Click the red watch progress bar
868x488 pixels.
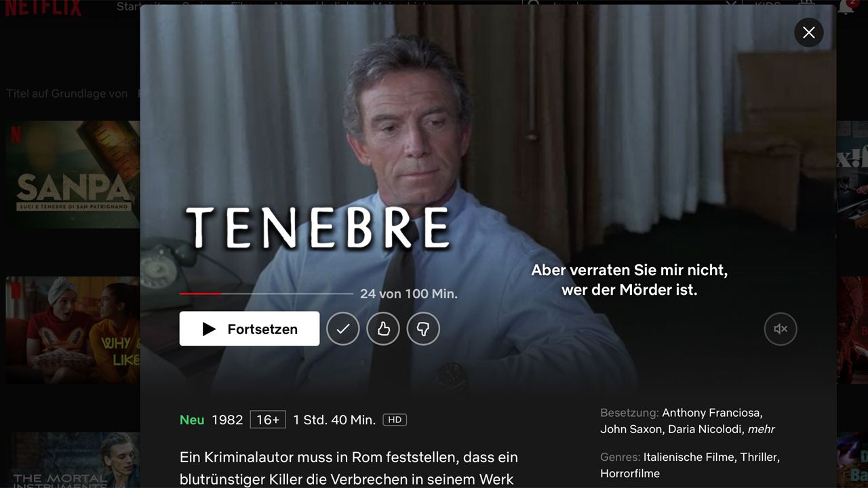click(x=267, y=293)
